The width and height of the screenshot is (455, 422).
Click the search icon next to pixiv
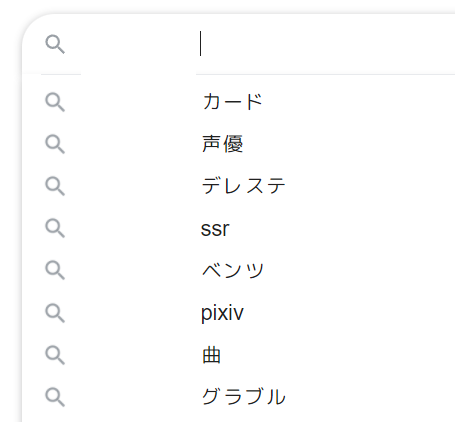click(x=55, y=313)
